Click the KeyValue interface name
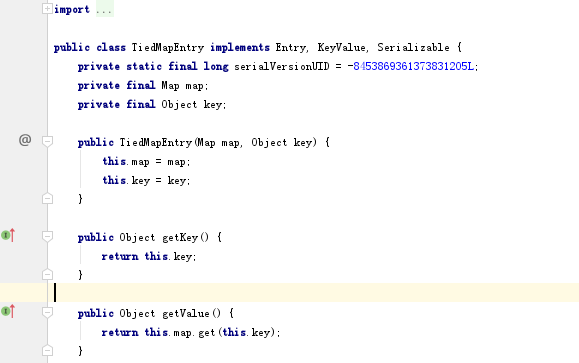Screen dimensions: 579x363 (342, 48)
